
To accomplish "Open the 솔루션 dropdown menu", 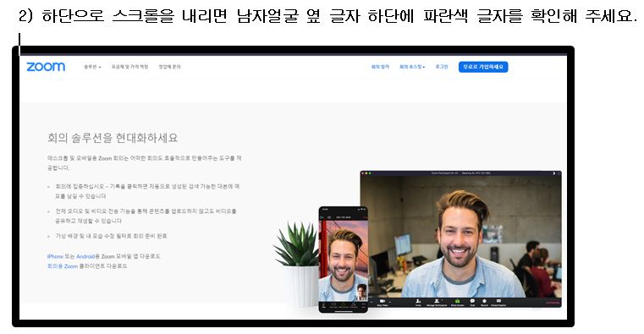I will pyautogui.click(x=92, y=67).
